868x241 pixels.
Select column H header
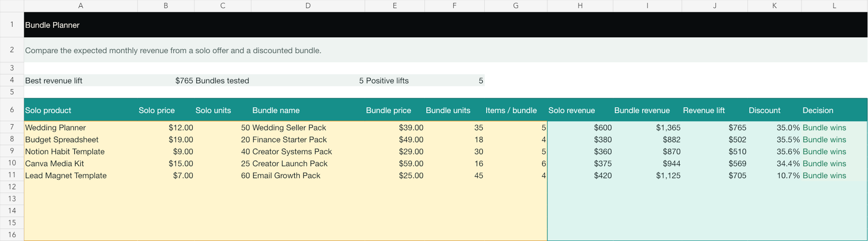(580, 6)
